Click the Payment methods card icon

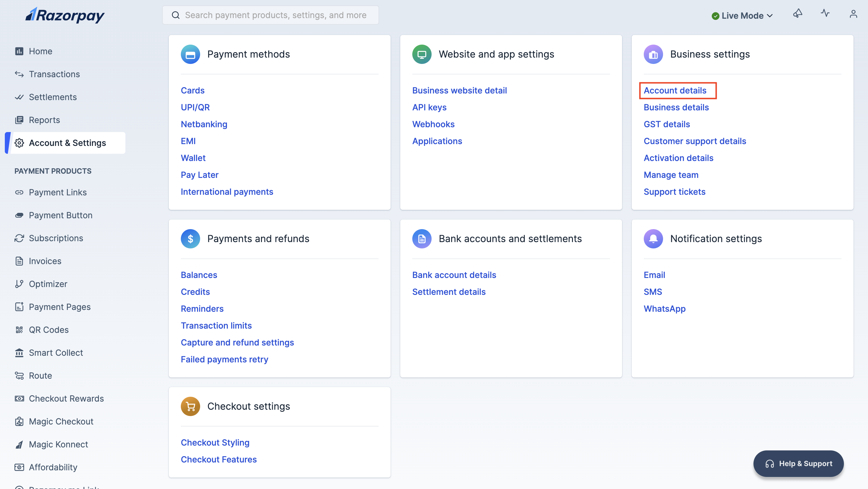tap(190, 54)
